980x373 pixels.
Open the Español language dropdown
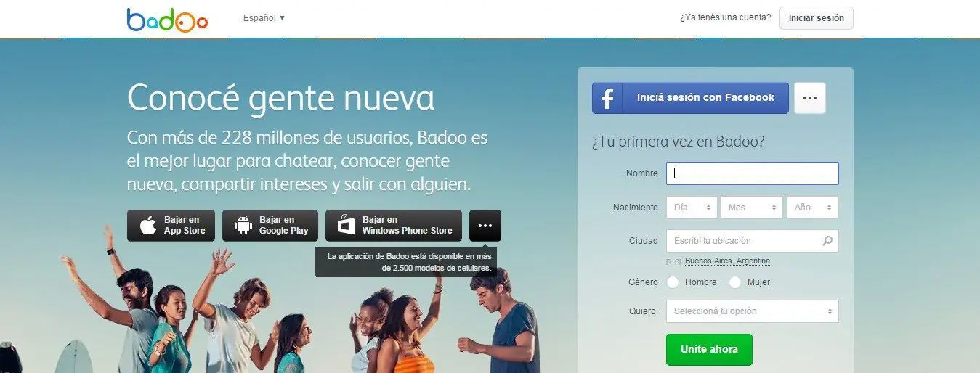pos(264,18)
